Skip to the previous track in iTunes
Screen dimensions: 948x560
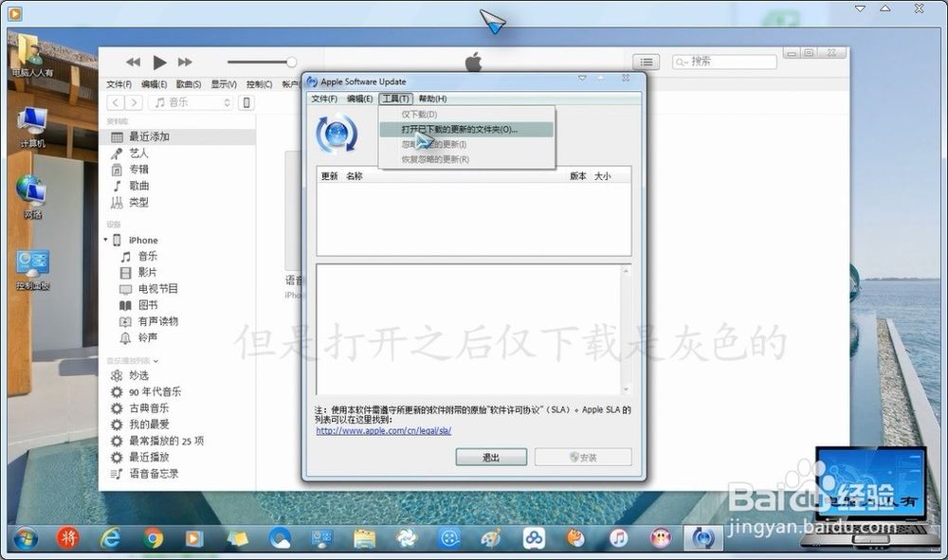133,63
